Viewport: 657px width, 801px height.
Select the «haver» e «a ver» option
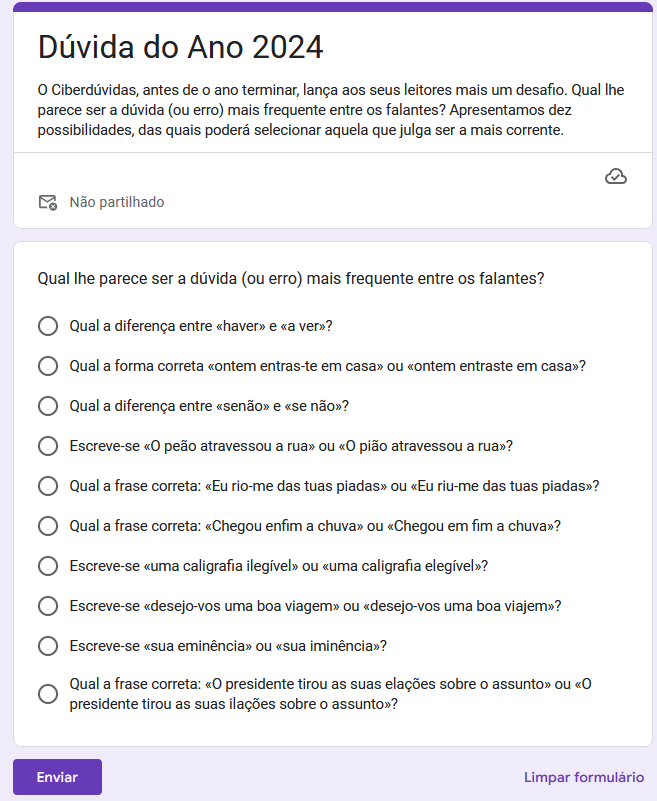47,326
